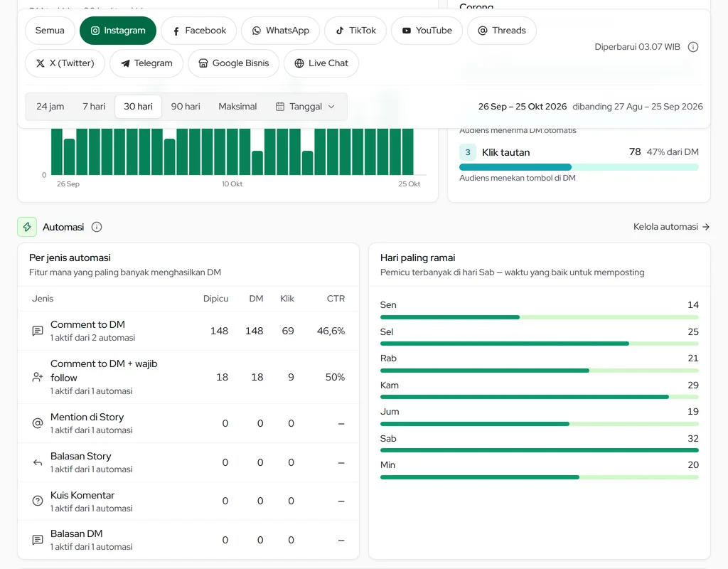The width and height of the screenshot is (728, 569).
Task: Open the Kelola automasi link
Action: [x=671, y=227]
